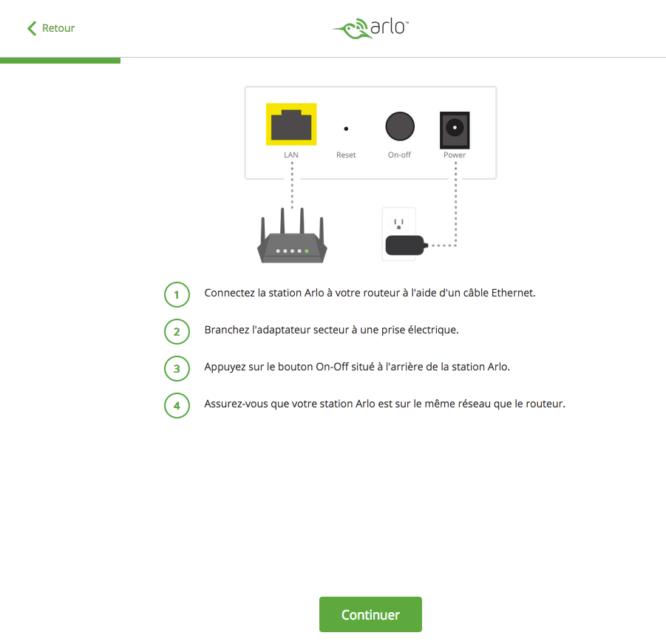Click the router illustration
Viewport: 666px width, 644px height.
coord(292,235)
